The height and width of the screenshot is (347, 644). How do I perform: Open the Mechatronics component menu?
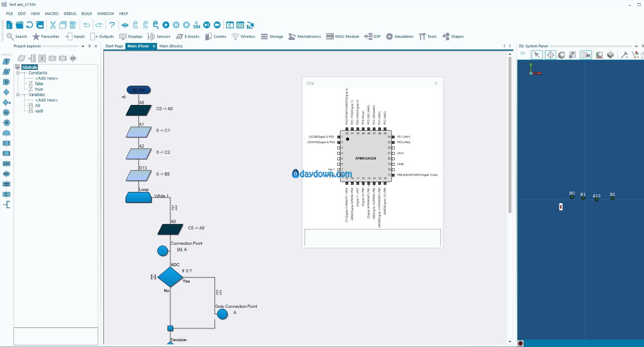(x=305, y=36)
